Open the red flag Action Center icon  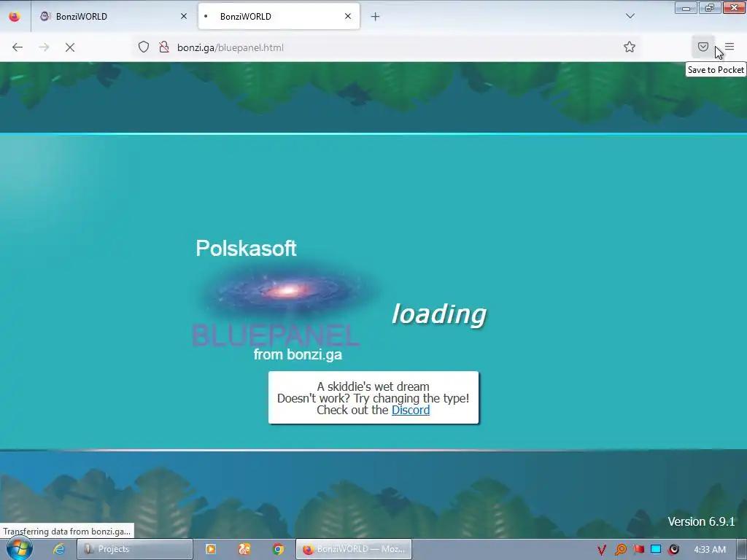pos(638,550)
